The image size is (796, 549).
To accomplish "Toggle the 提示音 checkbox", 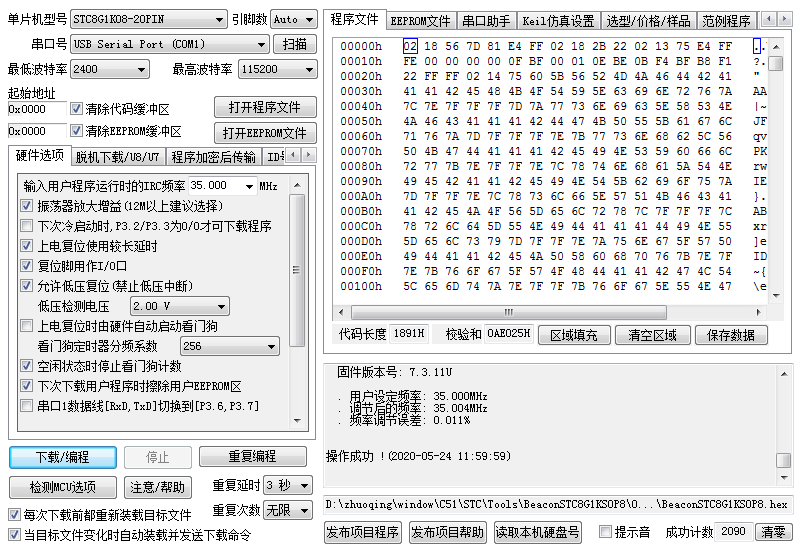I will tap(605, 531).
